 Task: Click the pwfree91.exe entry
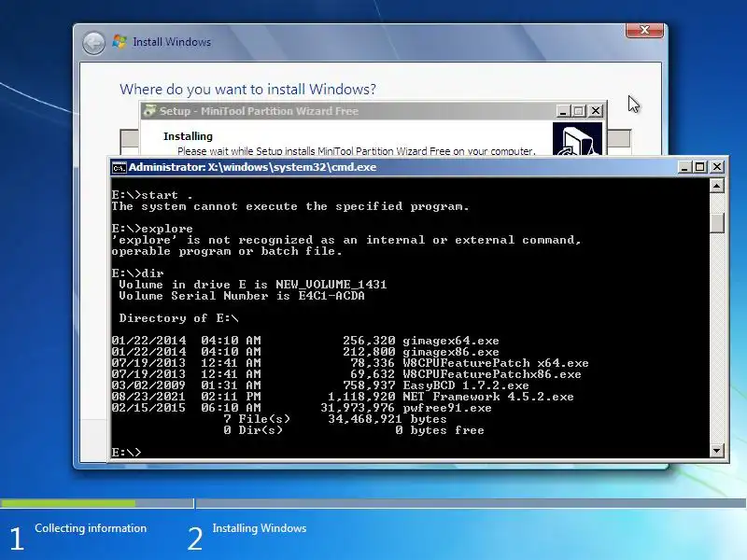coord(447,408)
